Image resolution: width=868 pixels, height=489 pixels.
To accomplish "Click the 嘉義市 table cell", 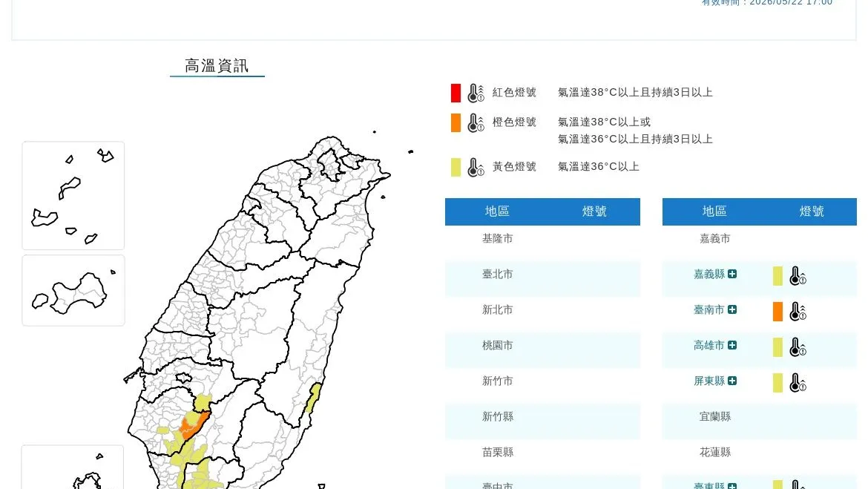I will coord(714,239).
